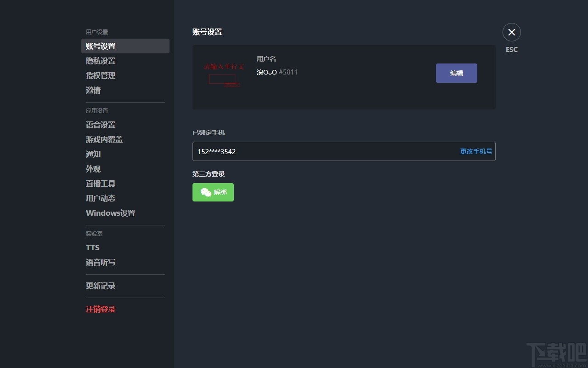588x368 pixels.
Task: Click the 编辑 button for username
Action: (x=457, y=73)
